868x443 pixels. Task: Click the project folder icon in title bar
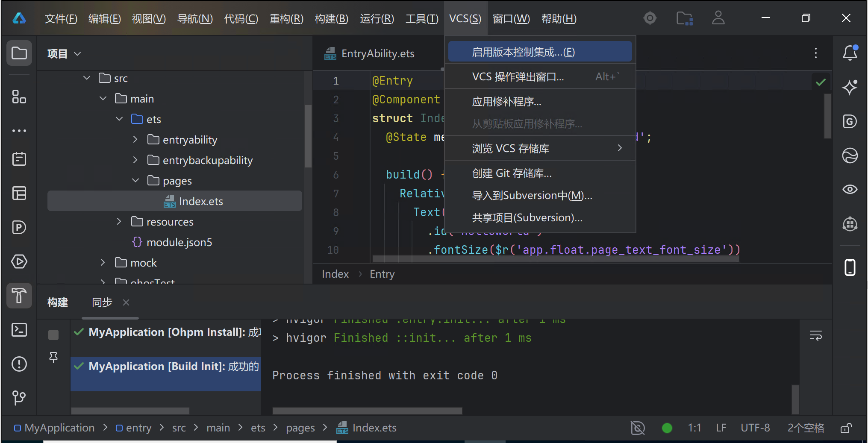tap(685, 18)
